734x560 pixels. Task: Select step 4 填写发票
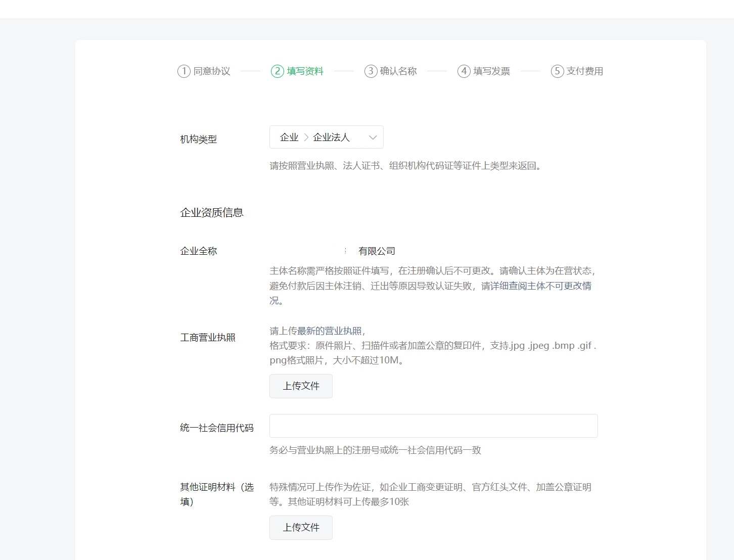[484, 71]
